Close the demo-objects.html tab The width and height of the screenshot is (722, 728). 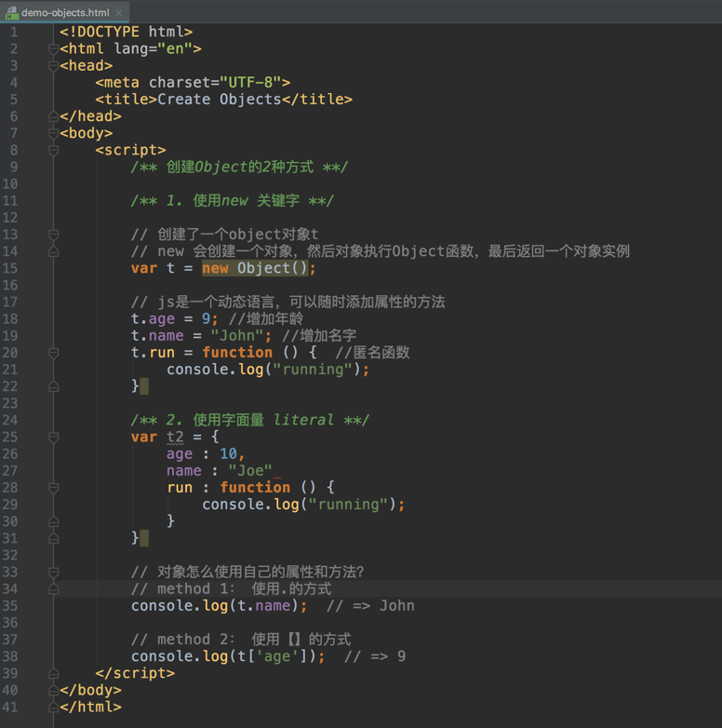(119, 13)
